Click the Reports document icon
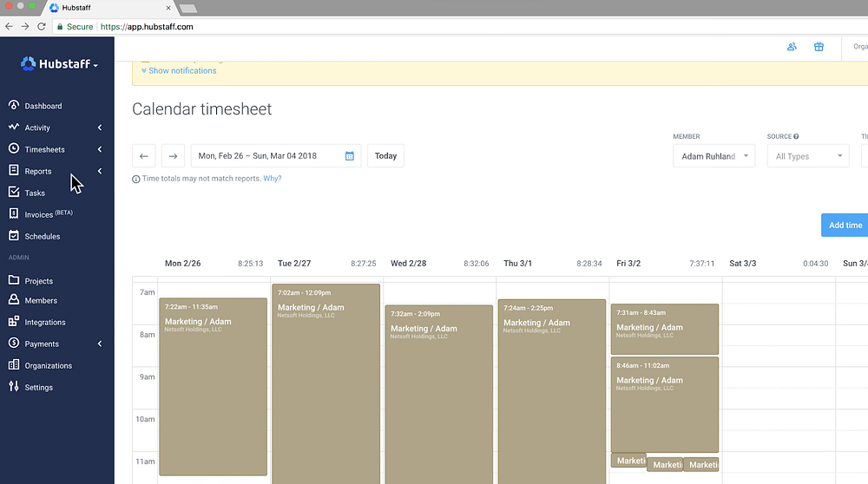868x484 pixels. coord(14,170)
